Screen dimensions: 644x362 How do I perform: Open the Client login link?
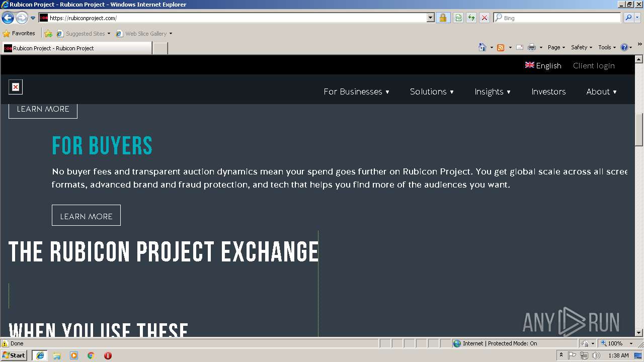pos(594,65)
